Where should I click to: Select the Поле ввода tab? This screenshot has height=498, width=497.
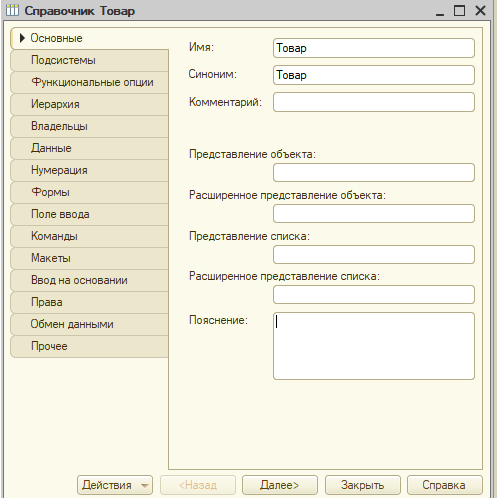[x=89, y=214]
